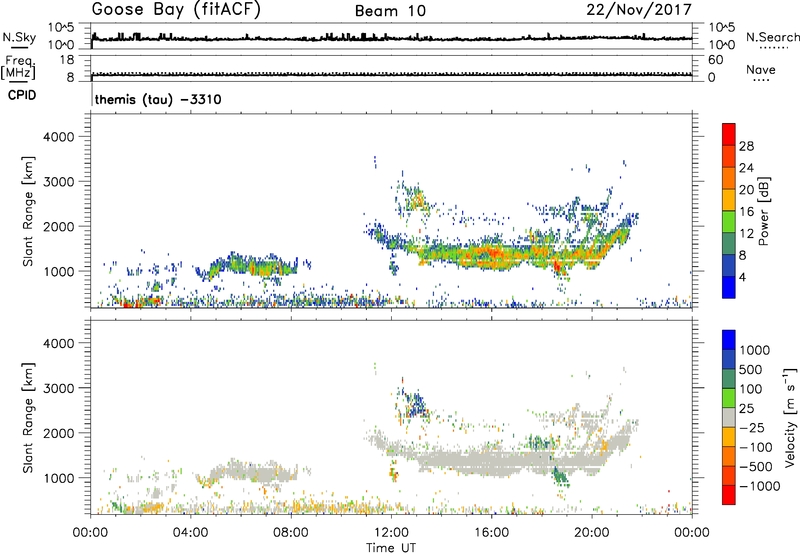The image size is (800, 554).
Task: Click the '28' label on Power color bar
Action: pyautogui.click(x=746, y=146)
